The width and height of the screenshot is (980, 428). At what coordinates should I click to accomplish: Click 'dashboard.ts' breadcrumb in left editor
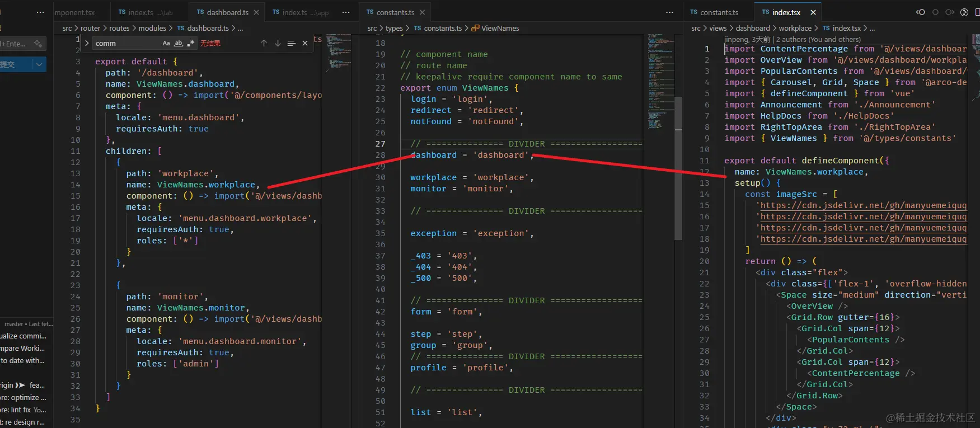pos(208,28)
